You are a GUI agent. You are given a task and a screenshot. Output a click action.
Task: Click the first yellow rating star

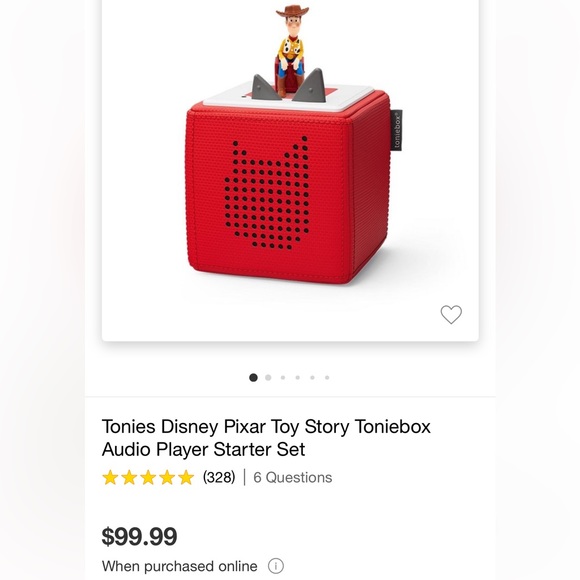[110, 477]
